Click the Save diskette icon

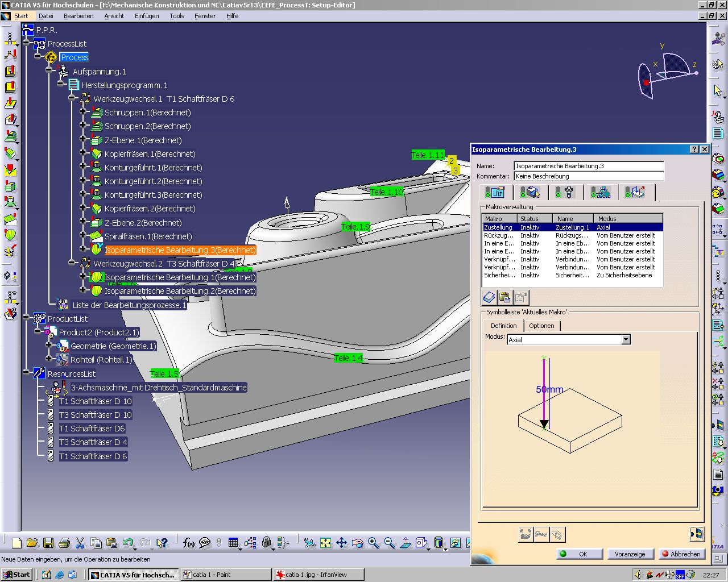click(48, 543)
